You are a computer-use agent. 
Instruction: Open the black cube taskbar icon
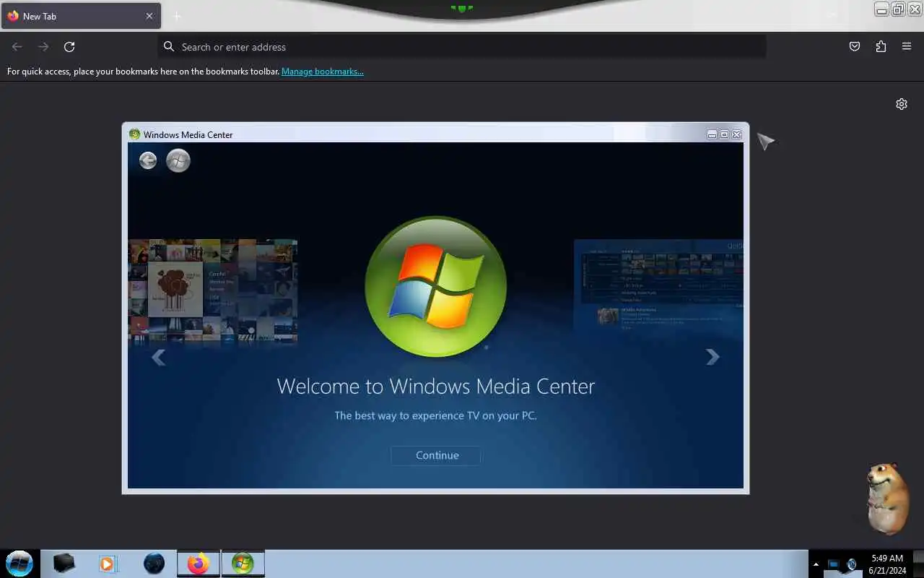tap(64, 564)
